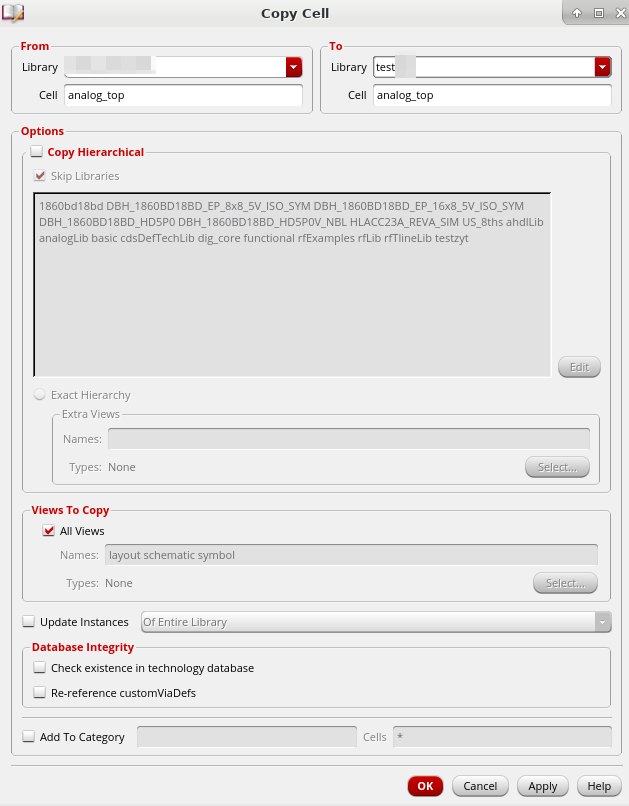The height and width of the screenshot is (806, 629).
Task: Click the OK button
Action: 425,786
